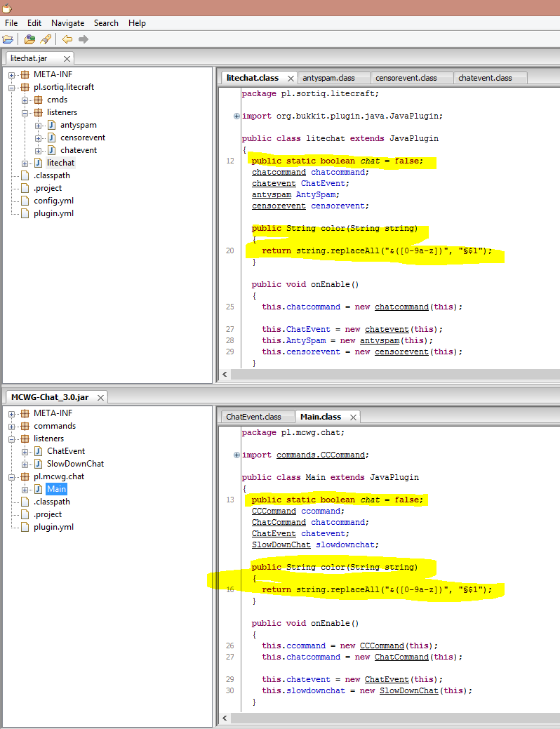Viewport: 560px width, 729px height.
Task: Click the new SlowDownChat(this) constructor link
Action: tap(409, 691)
